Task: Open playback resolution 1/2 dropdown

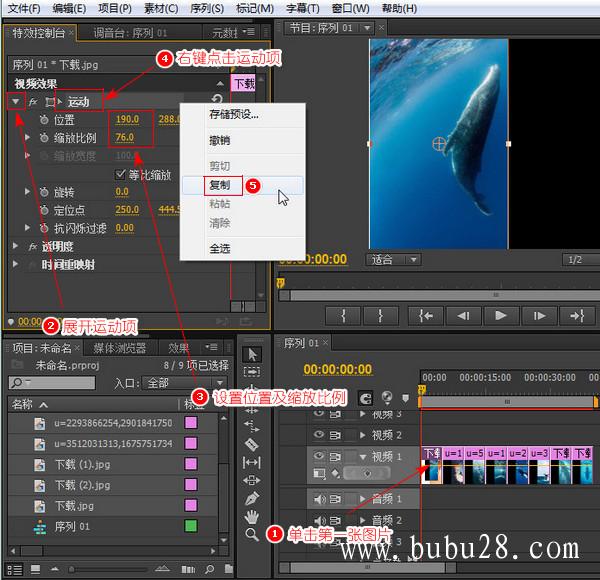Action: pyautogui.click(x=581, y=259)
